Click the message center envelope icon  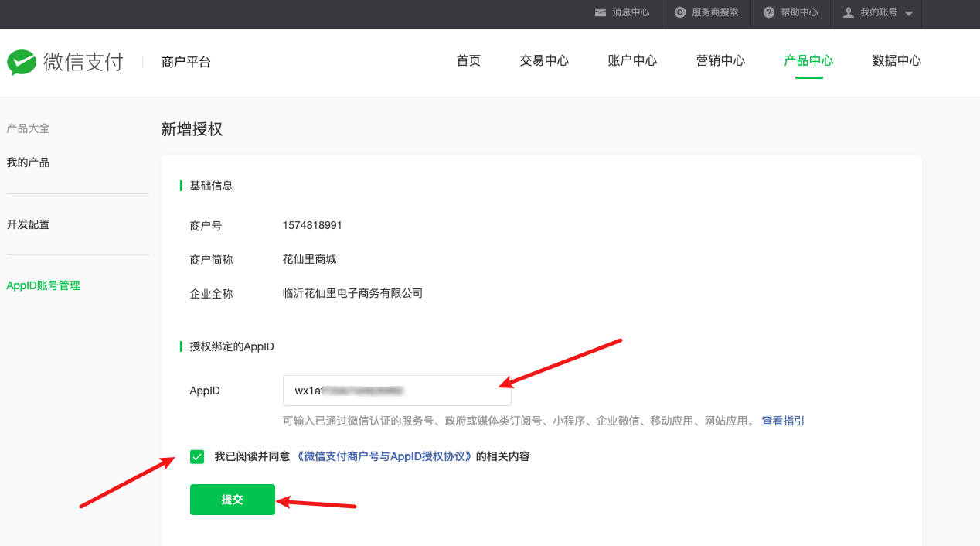[601, 12]
